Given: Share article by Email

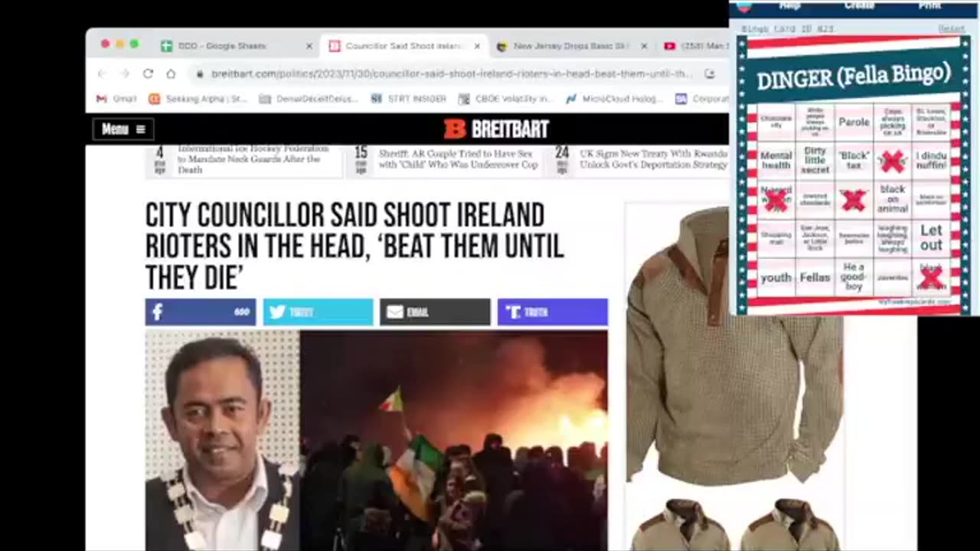Looking at the screenshot, I should [435, 312].
